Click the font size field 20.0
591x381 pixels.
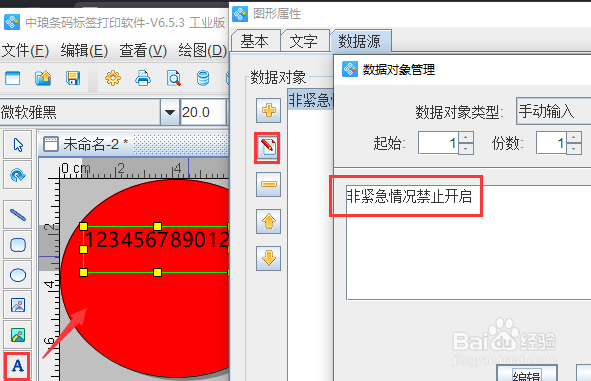click(203, 112)
